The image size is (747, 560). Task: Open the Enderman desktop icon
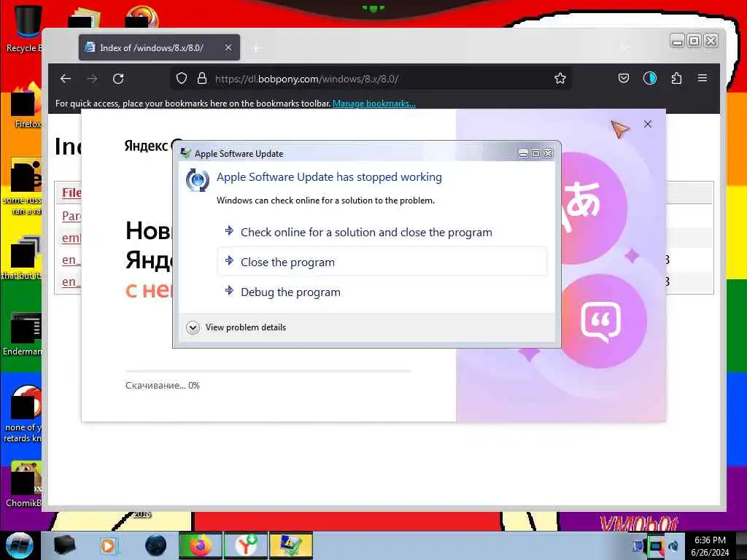24,333
